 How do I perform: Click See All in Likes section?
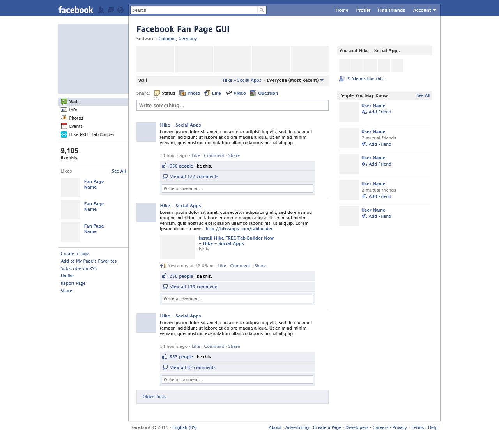tap(119, 171)
